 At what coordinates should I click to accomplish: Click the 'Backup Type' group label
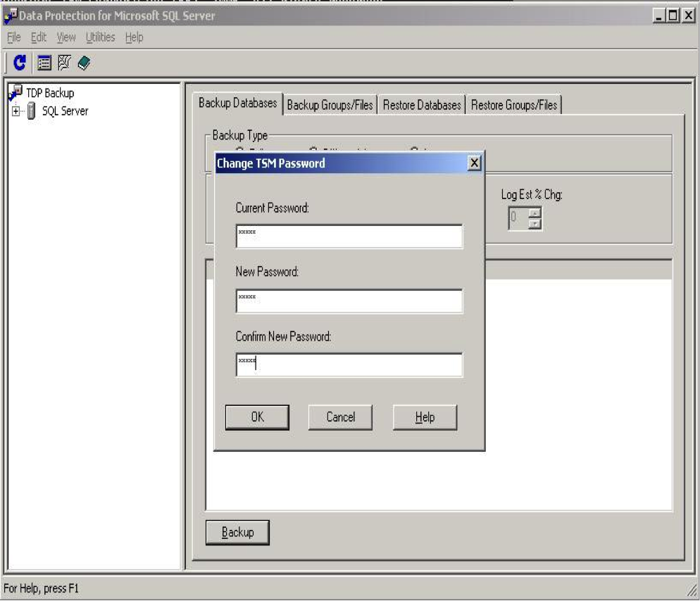[x=239, y=135]
